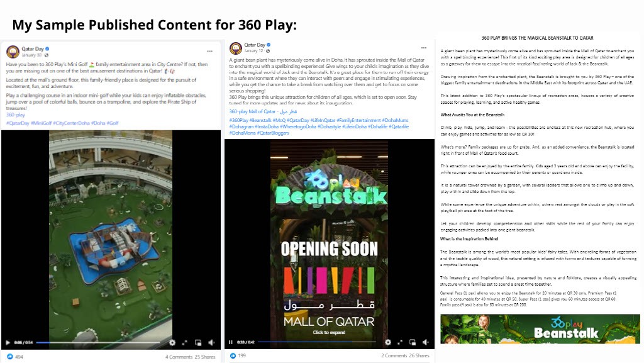
Task: Click the audience globe icon next to January 12
Action: point(268,51)
